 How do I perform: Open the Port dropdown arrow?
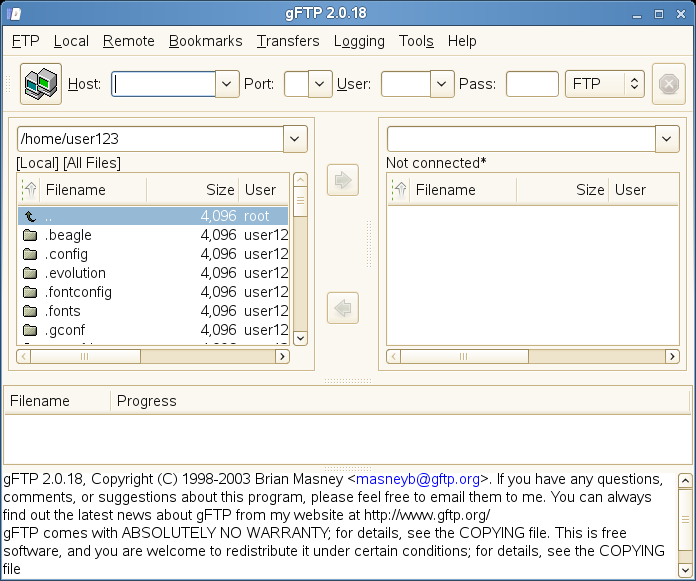coord(320,84)
